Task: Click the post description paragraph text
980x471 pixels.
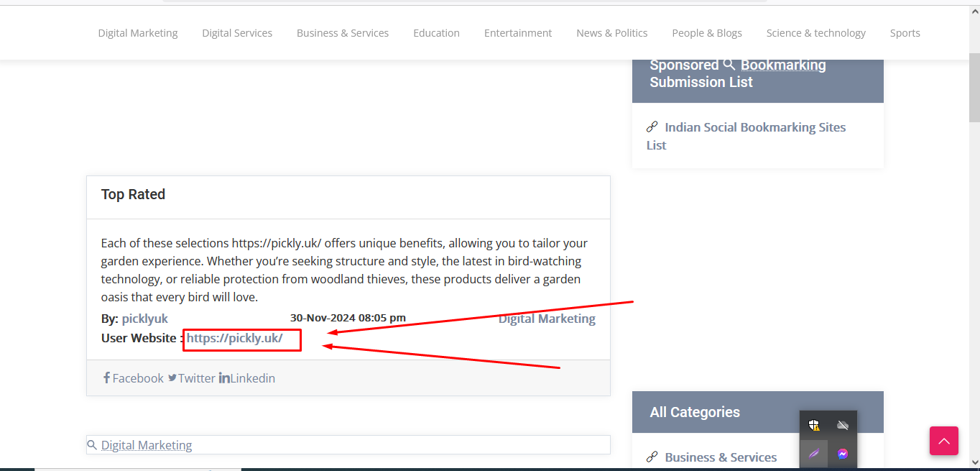Action: pyautogui.click(x=345, y=270)
